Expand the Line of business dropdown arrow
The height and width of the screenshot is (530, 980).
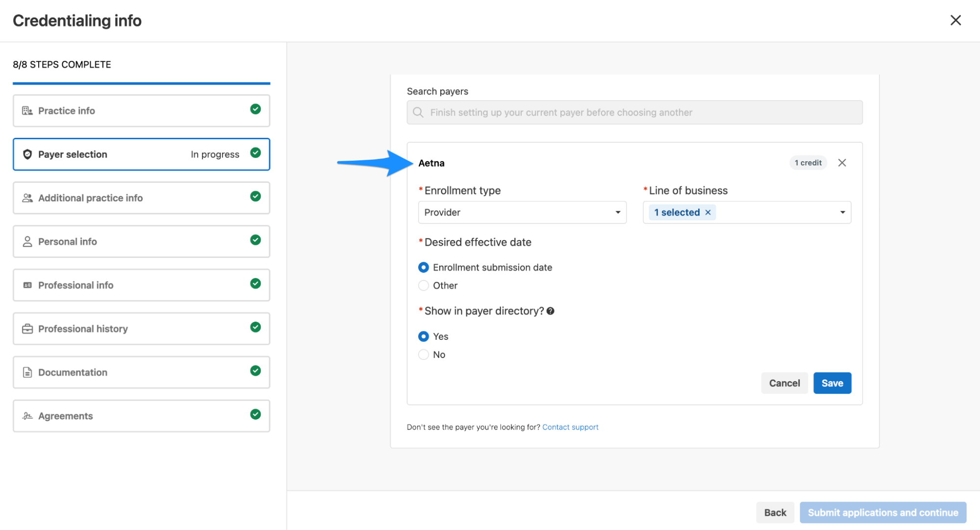tap(843, 212)
